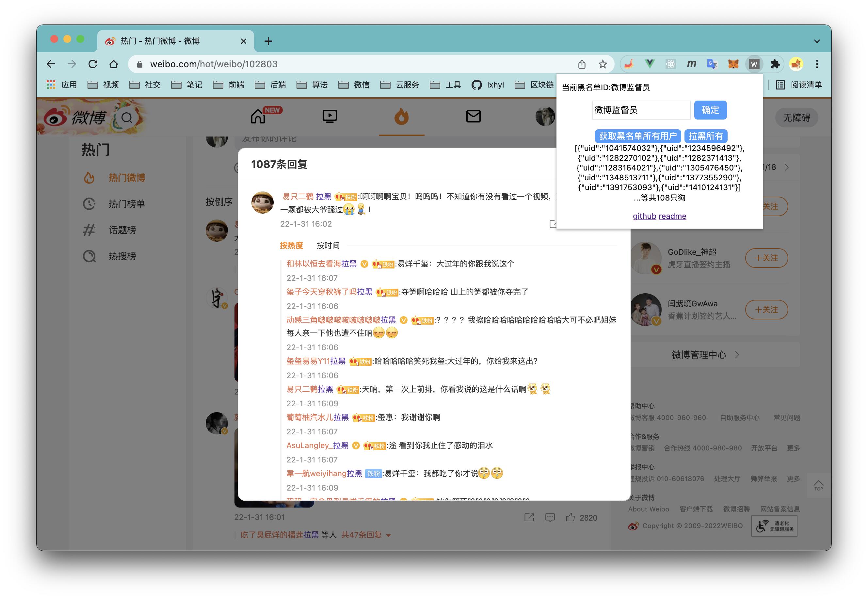Open the Weibo video section icon
The image size is (868, 599).
330,116
